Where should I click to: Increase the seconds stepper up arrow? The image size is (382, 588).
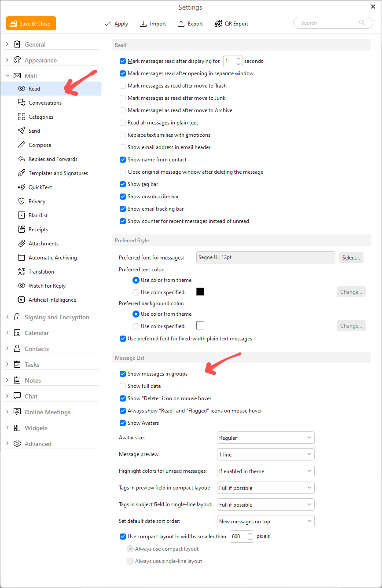(239, 58)
